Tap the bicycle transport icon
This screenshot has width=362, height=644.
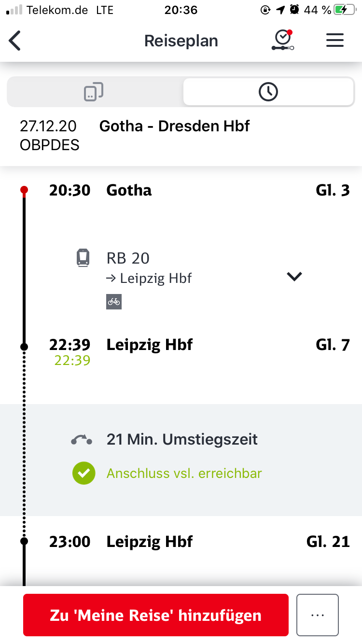pyautogui.click(x=114, y=302)
